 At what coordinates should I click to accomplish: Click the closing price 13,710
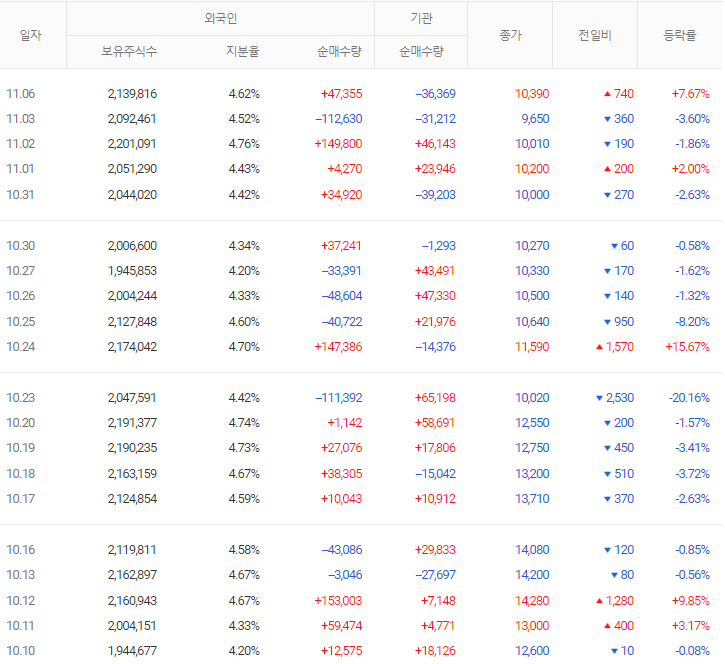tap(532, 498)
